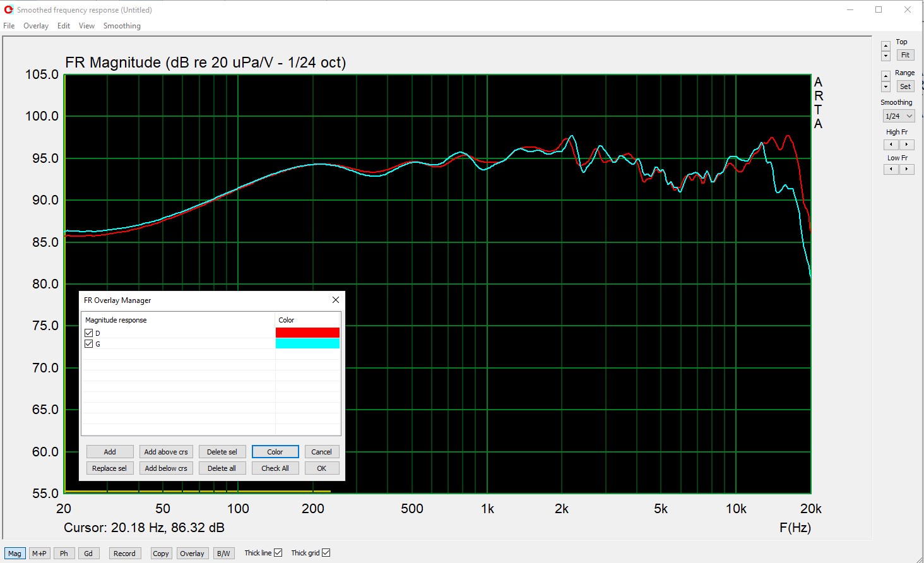Open the Smoothing 1/24 dropdown

[x=898, y=116]
